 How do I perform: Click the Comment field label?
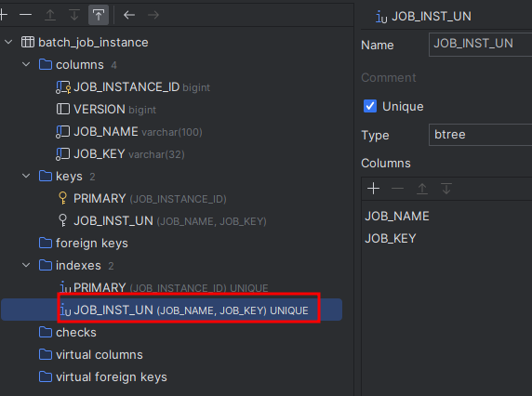[389, 78]
